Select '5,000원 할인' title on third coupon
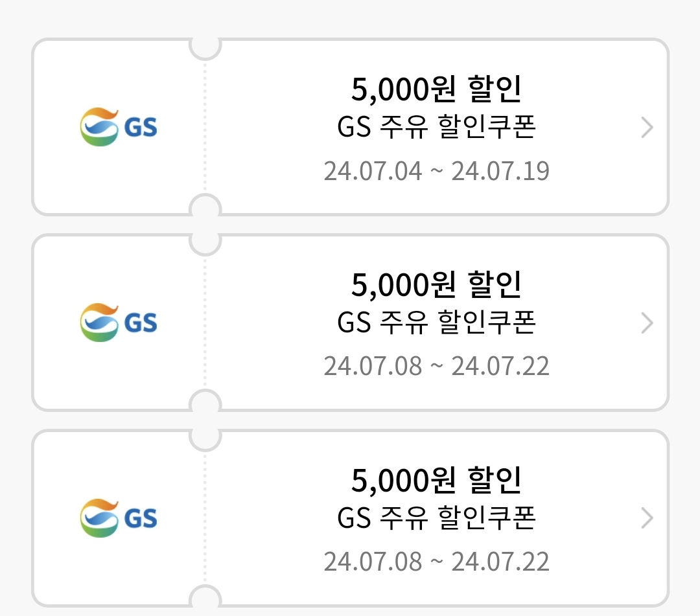Screen dimensions: 700x616 (436, 480)
